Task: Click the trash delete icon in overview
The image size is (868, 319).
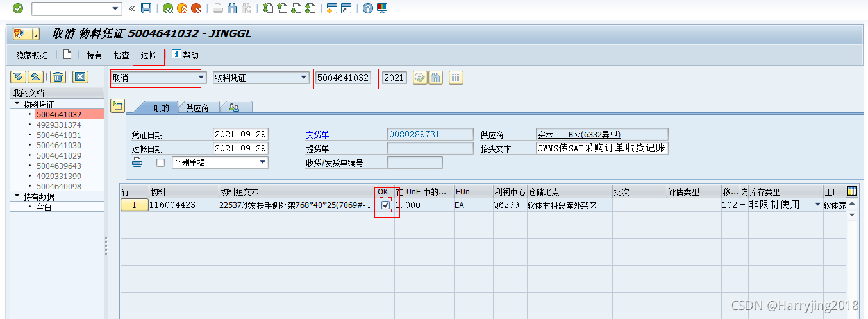Action: (x=58, y=77)
